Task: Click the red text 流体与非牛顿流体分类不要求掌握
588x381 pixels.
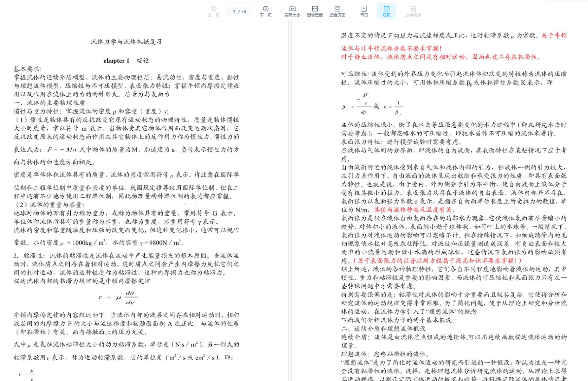Action: pyautogui.click(x=391, y=48)
